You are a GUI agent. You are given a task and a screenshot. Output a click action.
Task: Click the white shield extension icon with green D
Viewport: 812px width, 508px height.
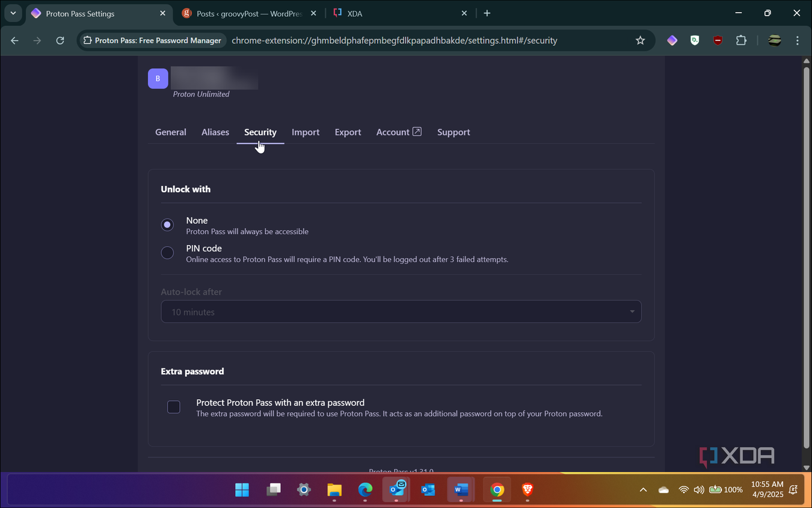coord(695,40)
